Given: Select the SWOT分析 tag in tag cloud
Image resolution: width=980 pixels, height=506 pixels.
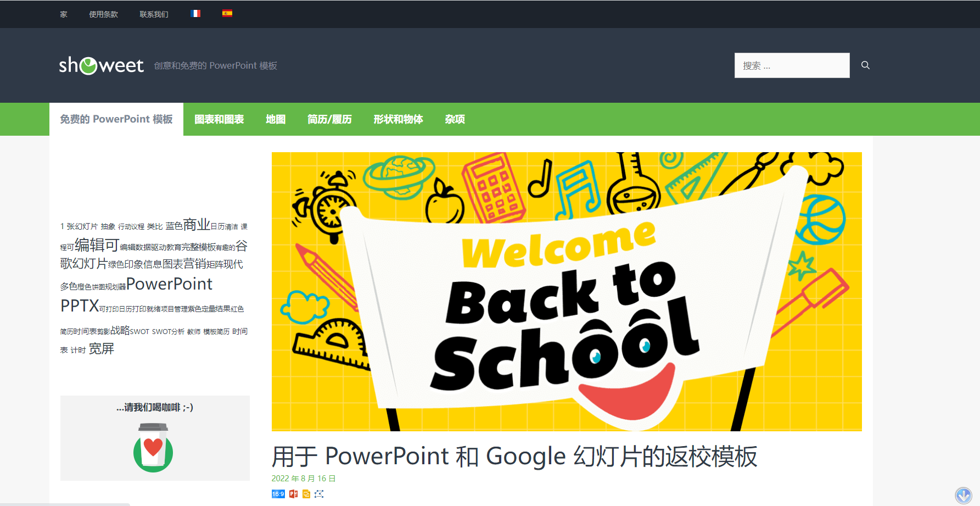Looking at the screenshot, I should [x=168, y=332].
